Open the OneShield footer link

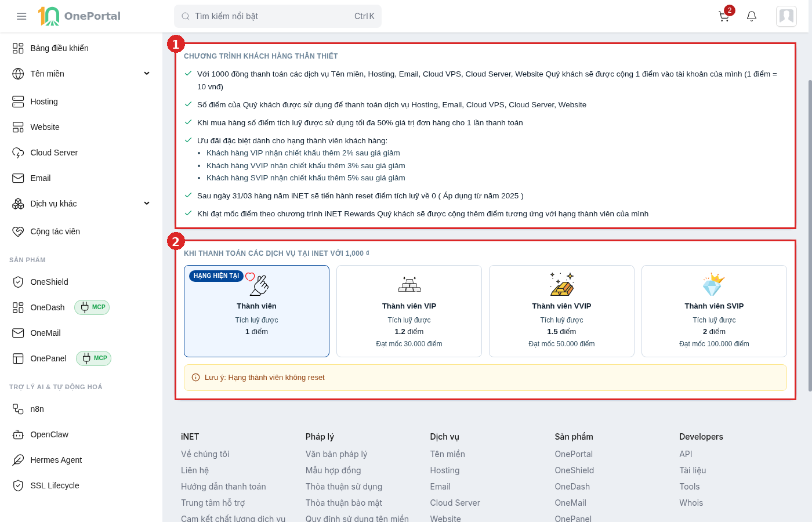(574, 470)
